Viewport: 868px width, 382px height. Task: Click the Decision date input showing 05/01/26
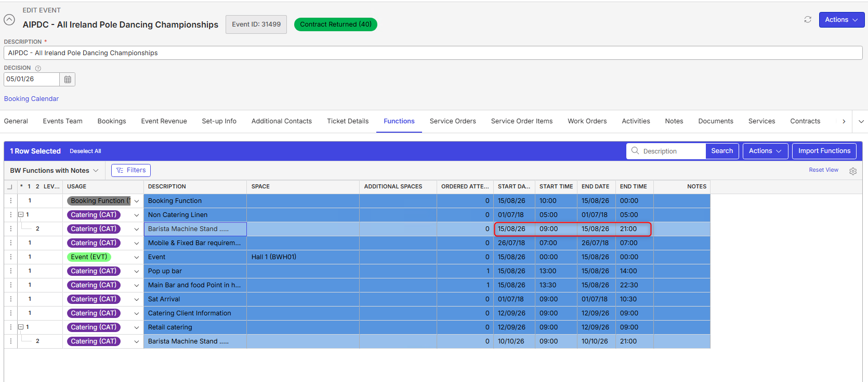pyautogui.click(x=32, y=79)
